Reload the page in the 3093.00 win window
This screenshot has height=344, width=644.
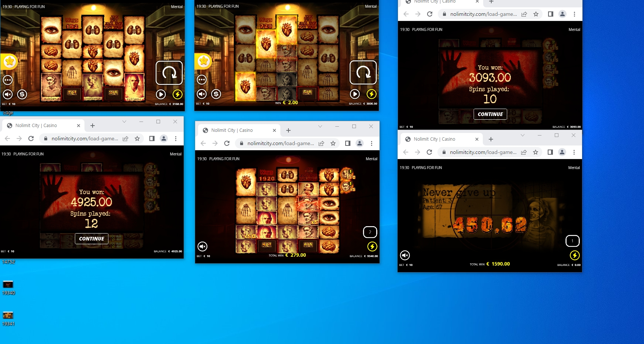[x=430, y=14]
